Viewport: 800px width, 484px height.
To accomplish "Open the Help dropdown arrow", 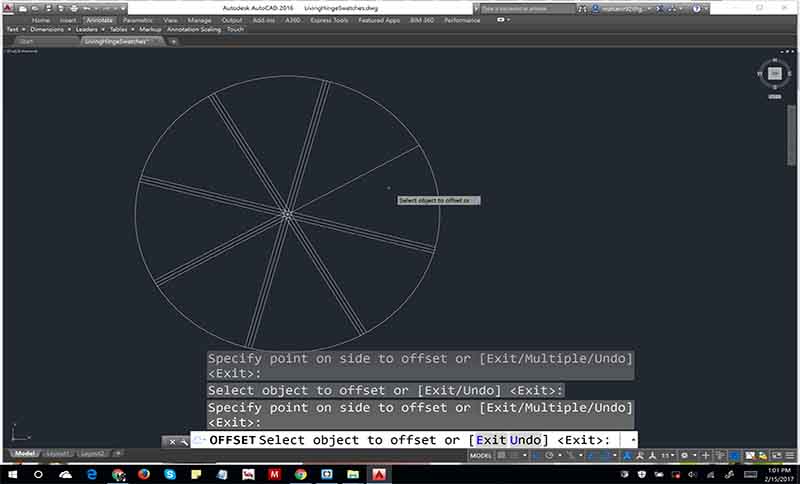I will click(706, 9).
